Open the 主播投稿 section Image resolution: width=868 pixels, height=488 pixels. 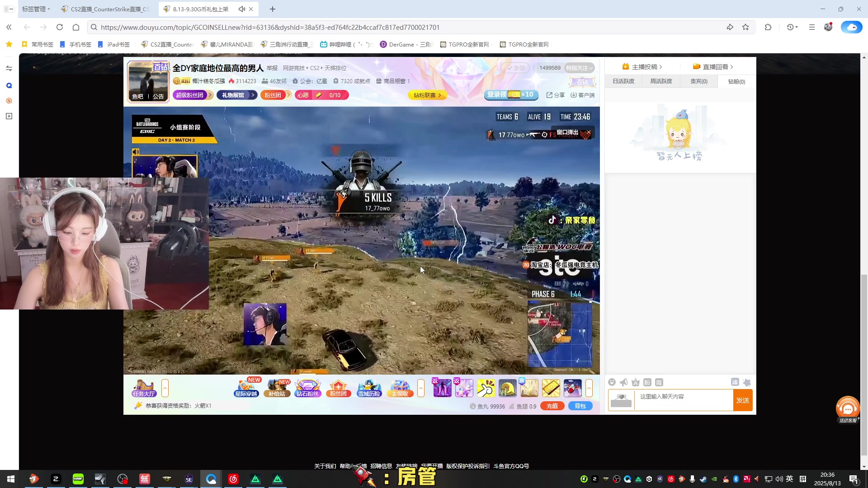(x=642, y=67)
